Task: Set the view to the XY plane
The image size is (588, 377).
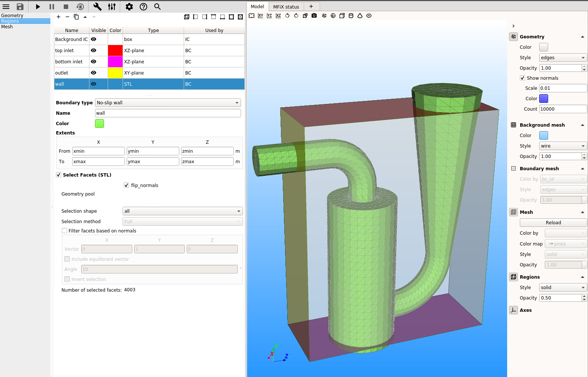Action: 260,16
